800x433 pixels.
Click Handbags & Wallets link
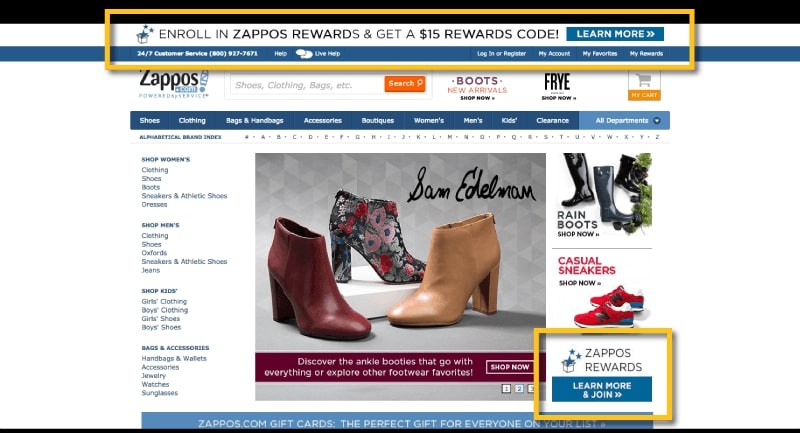coord(174,359)
